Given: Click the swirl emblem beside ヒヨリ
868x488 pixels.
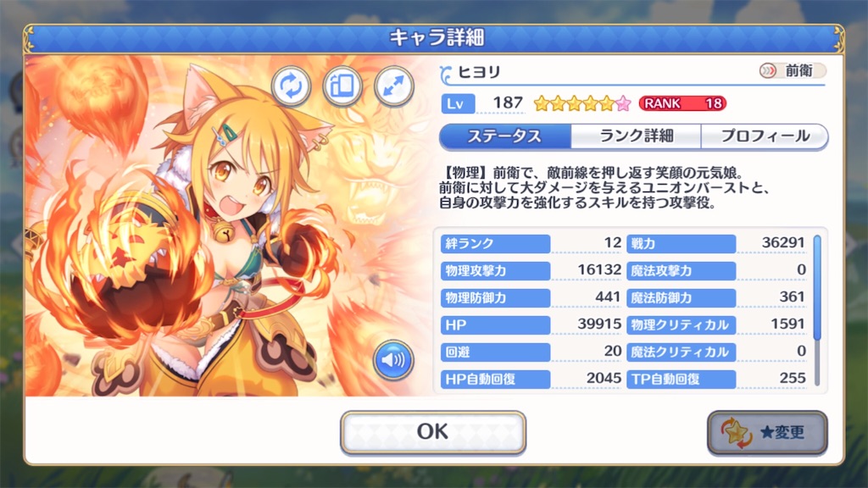Looking at the screenshot, I should (447, 75).
